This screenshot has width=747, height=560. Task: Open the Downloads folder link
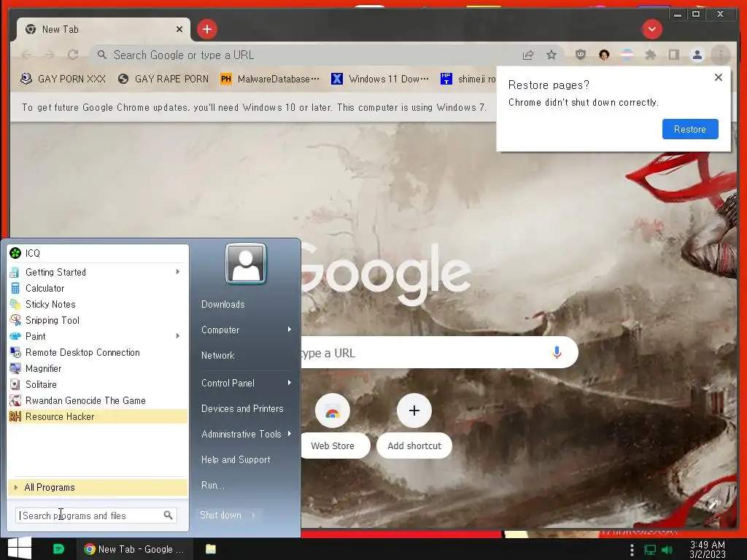point(223,304)
